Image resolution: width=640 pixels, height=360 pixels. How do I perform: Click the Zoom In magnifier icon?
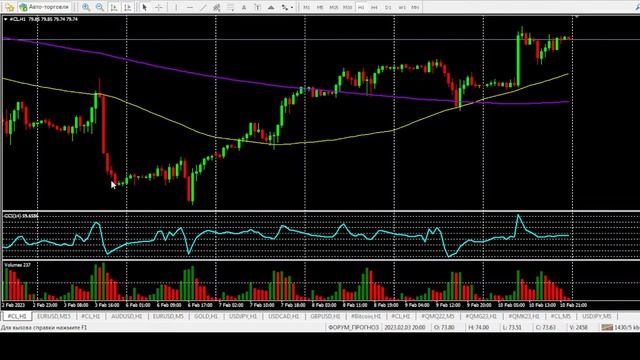click(86, 7)
